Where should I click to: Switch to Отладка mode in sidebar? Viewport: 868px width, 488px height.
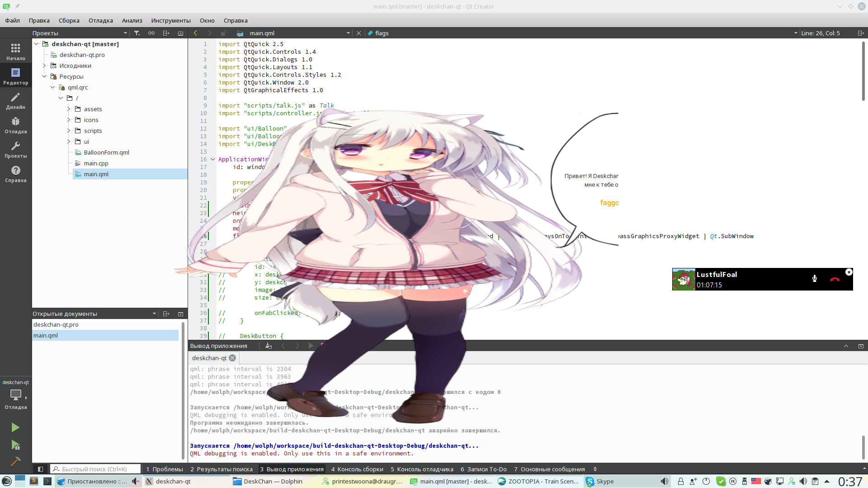click(x=16, y=125)
